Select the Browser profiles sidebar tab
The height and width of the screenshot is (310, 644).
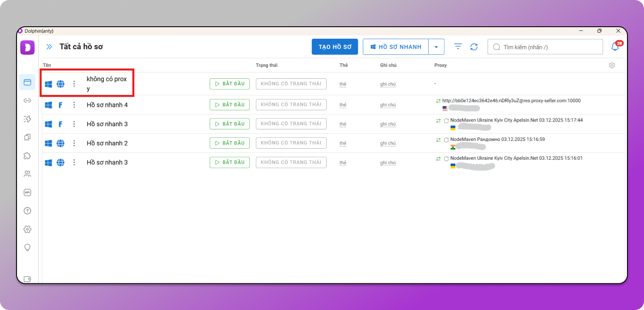[27, 82]
